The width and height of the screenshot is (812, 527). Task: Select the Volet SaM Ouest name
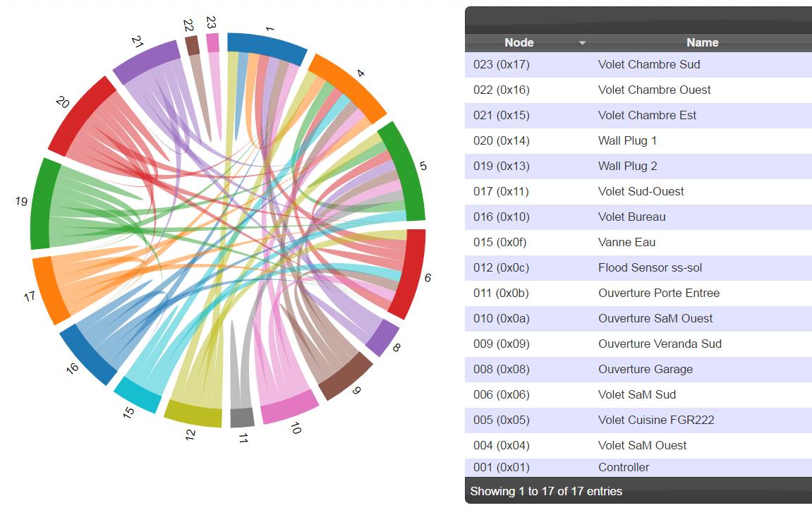(x=642, y=444)
